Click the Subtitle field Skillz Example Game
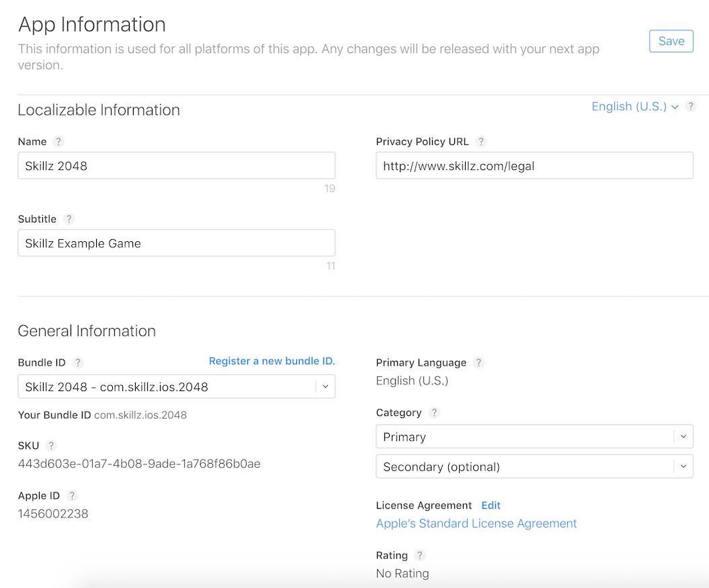 [176, 243]
